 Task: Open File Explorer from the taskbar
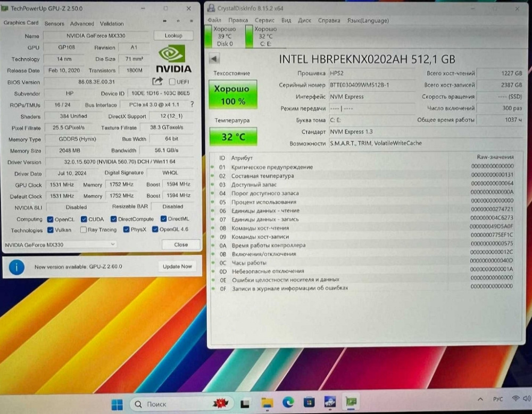point(268,403)
